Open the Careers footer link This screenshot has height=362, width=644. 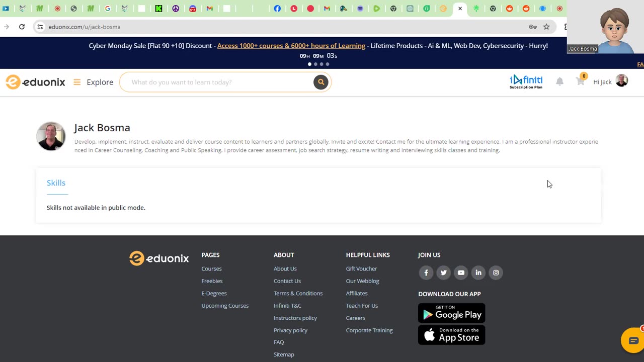coord(356,318)
